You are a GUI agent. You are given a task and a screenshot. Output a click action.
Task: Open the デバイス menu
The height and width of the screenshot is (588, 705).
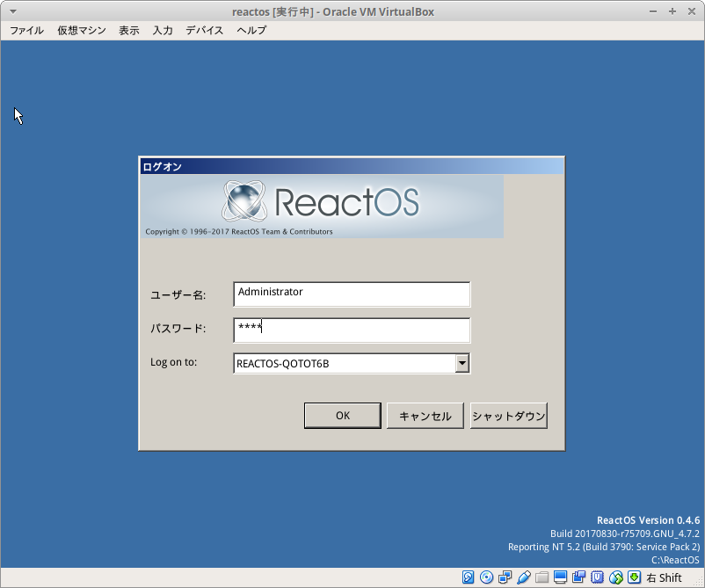coord(204,30)
